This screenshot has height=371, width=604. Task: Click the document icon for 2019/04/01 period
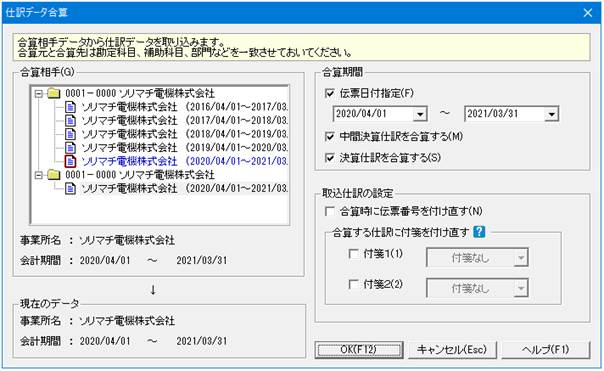coord(70,148)
